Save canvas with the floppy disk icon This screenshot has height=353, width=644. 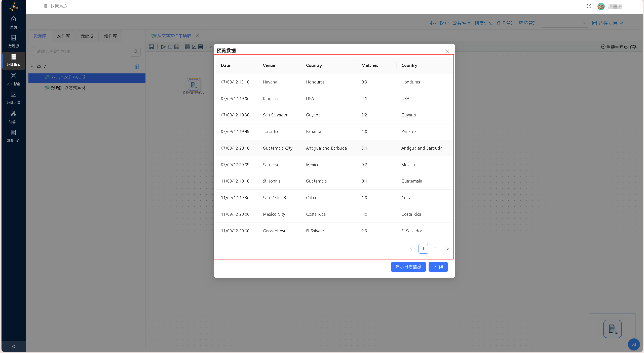[x=151, y=47]
